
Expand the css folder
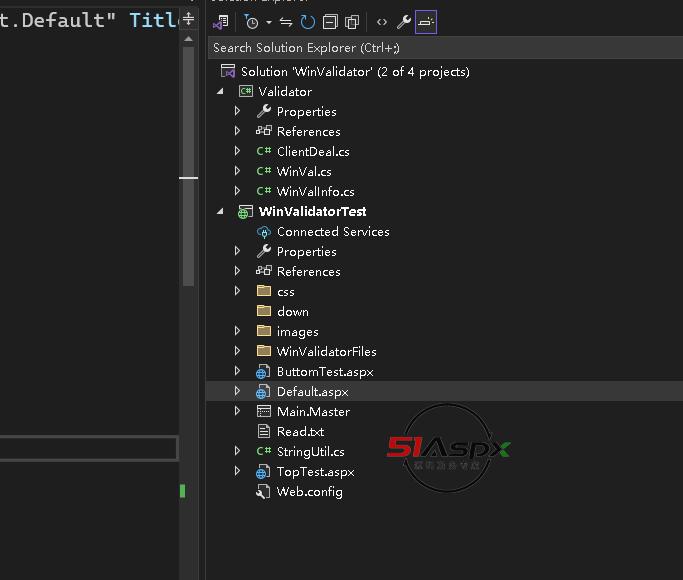[237, 291]
